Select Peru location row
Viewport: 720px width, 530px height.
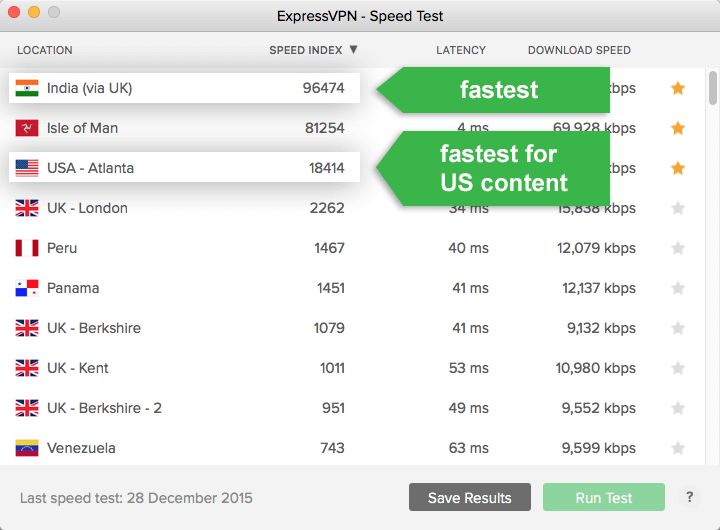pos(353,248)
